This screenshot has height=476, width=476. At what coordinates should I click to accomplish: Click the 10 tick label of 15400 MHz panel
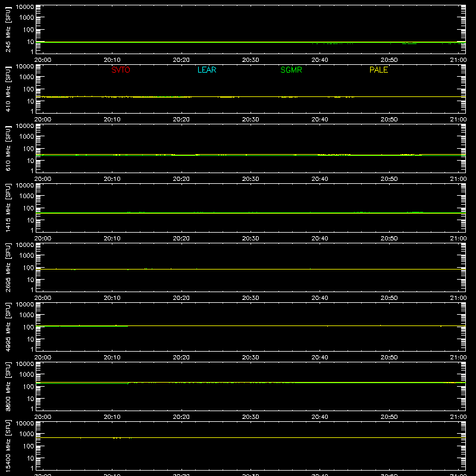coord(30,458)
